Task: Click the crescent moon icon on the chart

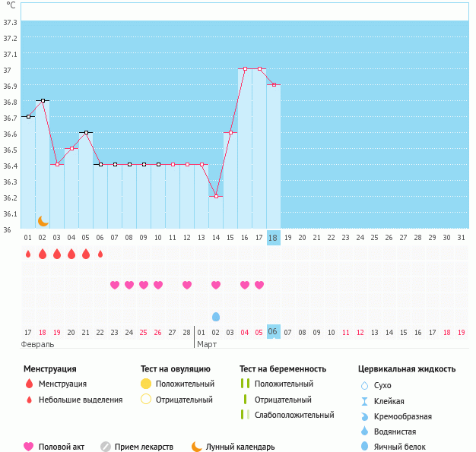Action: 43,220
